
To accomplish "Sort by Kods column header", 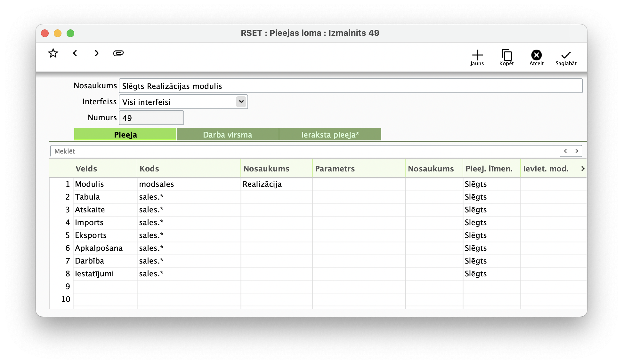I will point(189,169).
